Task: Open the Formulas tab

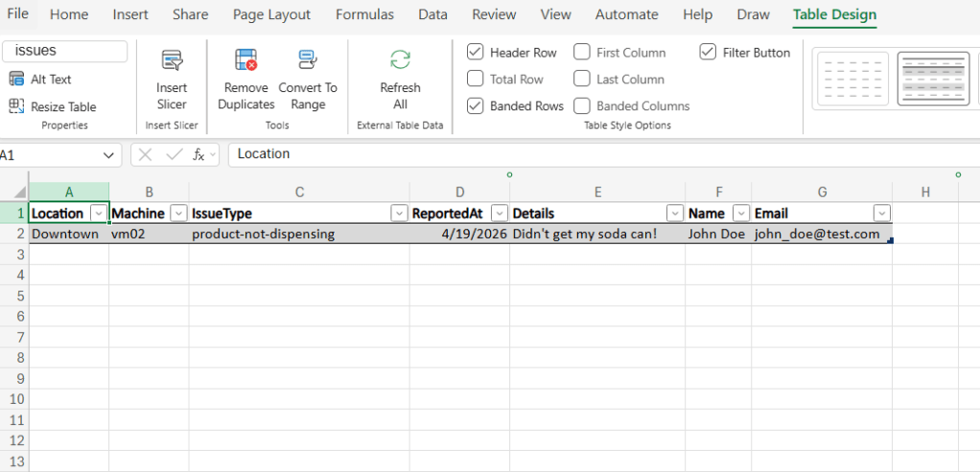Action: (365, 14)
